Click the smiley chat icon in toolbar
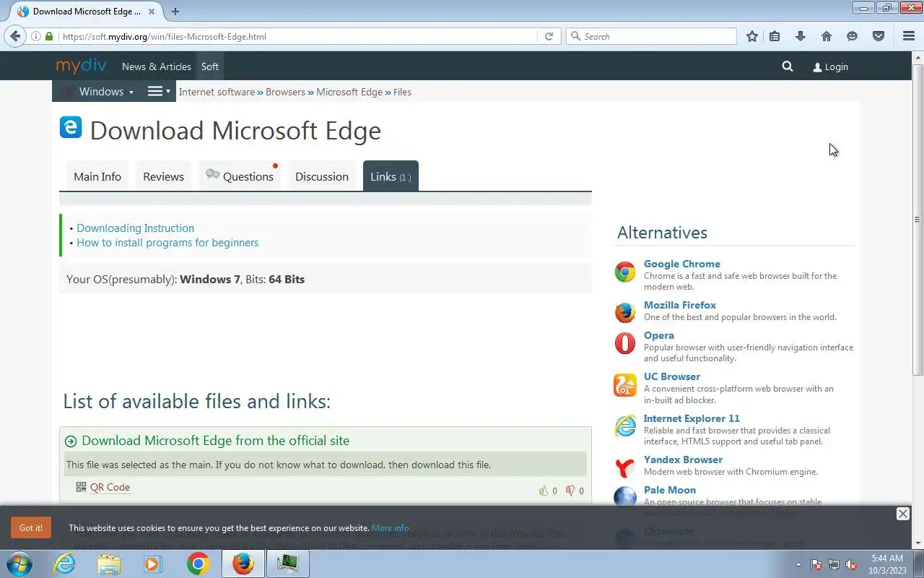Screen dimensions: 924x578 tap(853, 36)
